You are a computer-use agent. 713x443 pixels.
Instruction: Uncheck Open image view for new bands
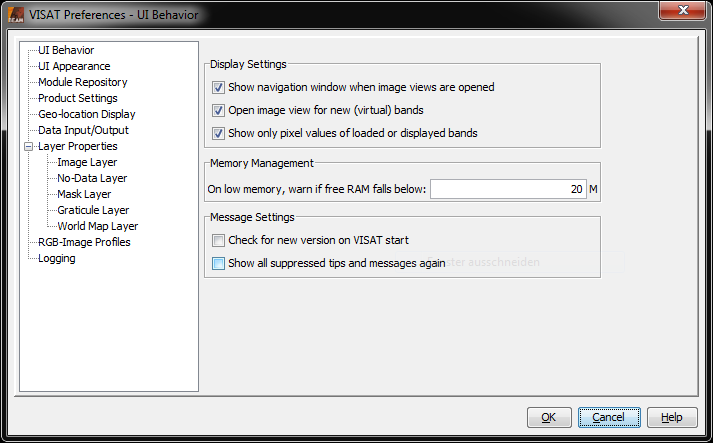click(x=219, y=110)
